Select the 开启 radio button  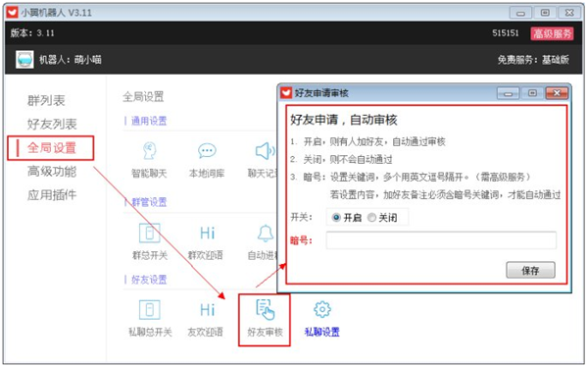click(336, 218)
